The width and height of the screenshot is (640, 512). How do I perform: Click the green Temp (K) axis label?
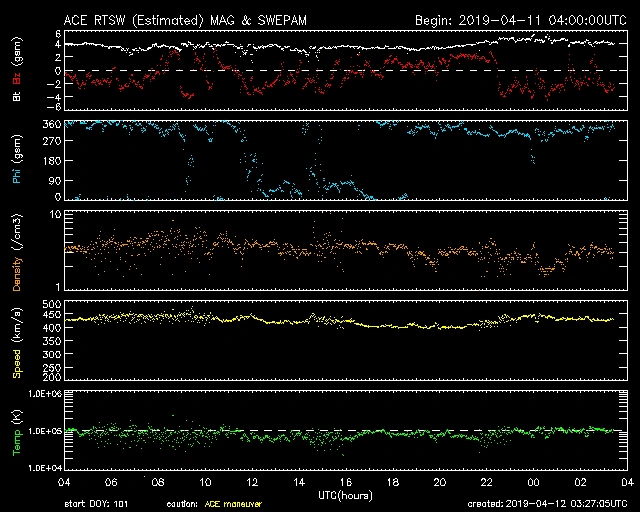tap(17, 430)
